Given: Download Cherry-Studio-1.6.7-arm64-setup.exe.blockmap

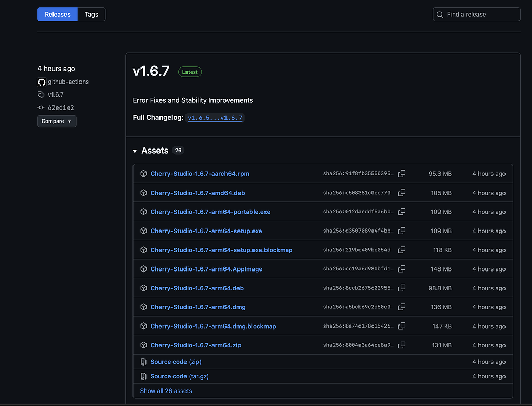Looking at the screenshot, I should [221, 250].
